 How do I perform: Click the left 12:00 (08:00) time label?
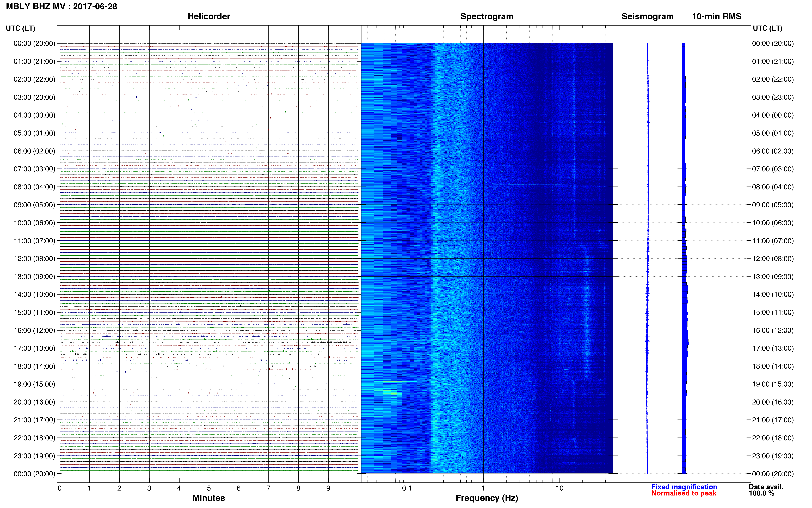[34, 259]
